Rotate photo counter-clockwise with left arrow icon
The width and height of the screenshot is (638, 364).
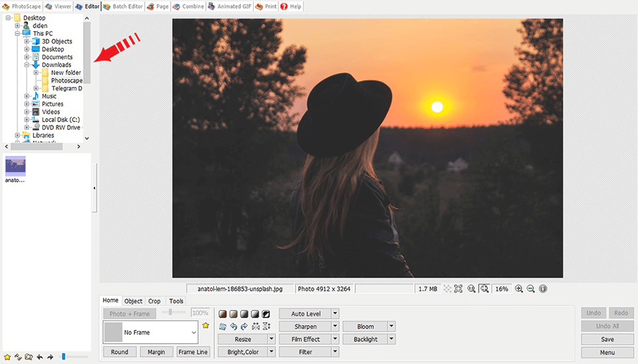233,326
